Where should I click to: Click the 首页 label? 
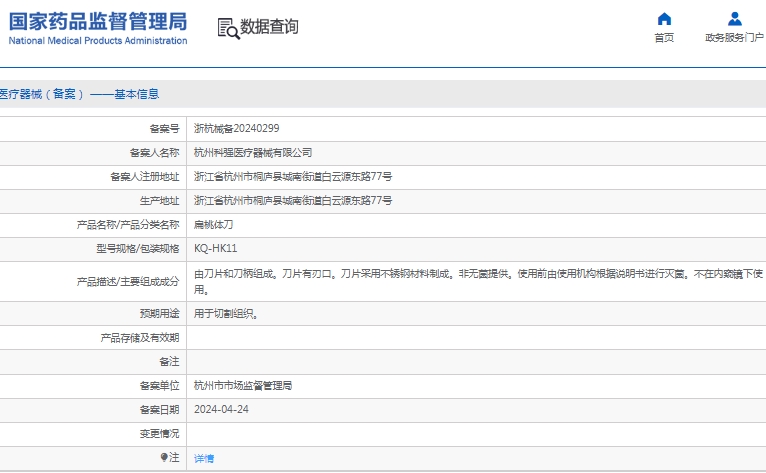click(x=664, y=38)
